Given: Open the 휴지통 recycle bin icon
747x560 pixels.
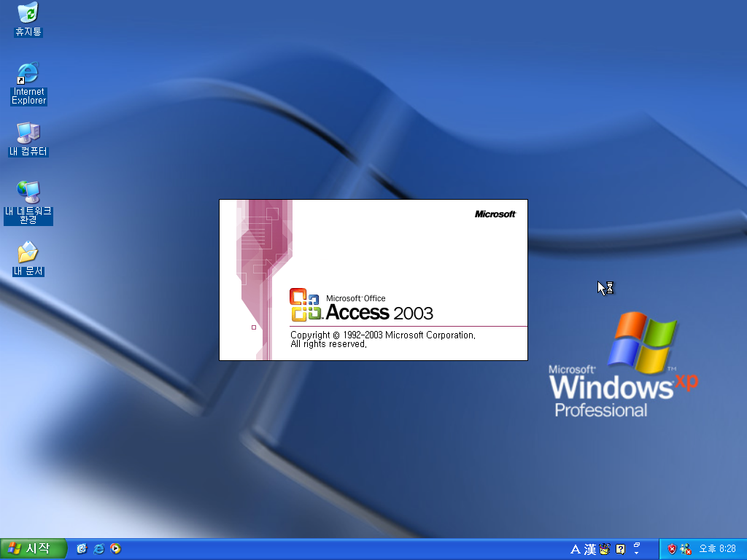Looking at the screenshot, I should tap(28, 19).
